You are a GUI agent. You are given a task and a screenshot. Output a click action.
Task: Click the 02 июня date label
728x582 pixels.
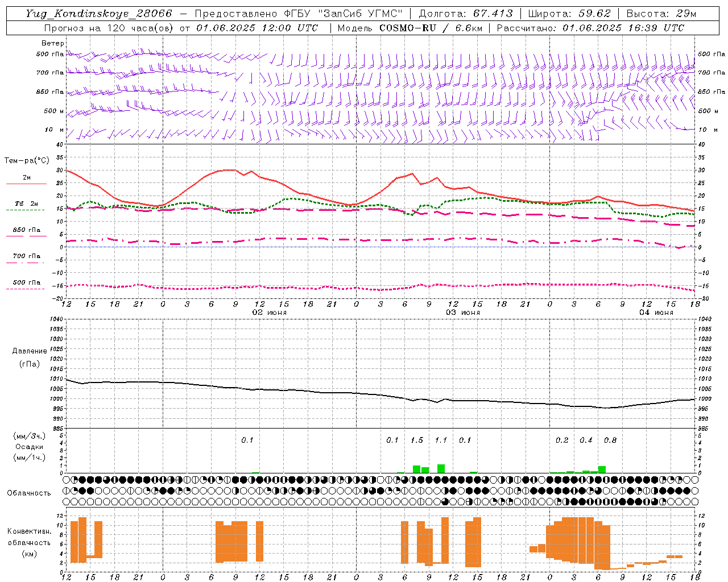pos(270,313)
